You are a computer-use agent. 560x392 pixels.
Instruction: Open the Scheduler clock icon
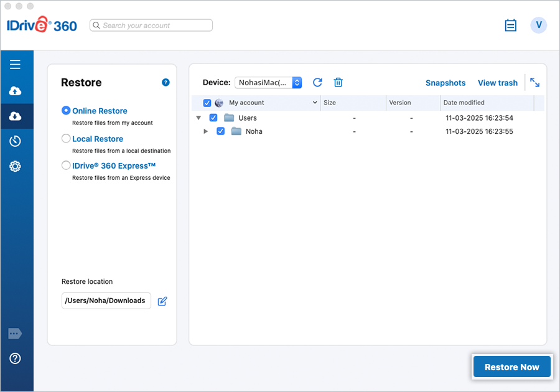(16, 141)
